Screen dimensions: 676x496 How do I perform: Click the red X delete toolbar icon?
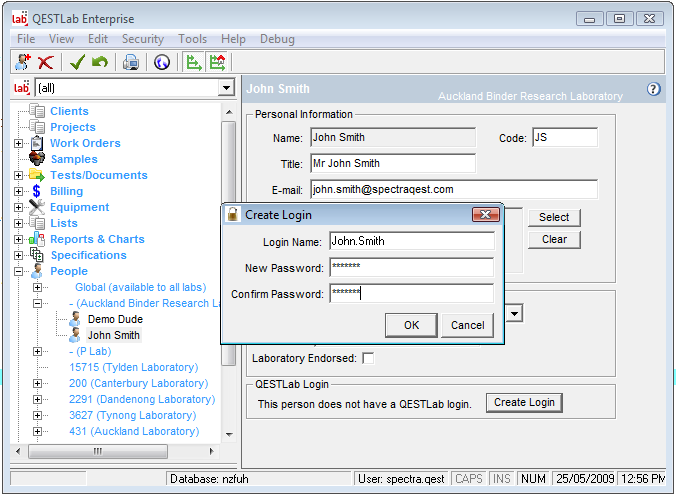[x=45, y=62]
